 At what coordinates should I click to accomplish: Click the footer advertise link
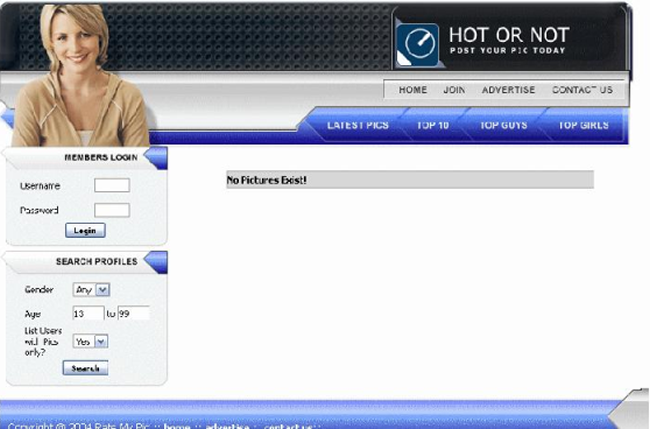tap(227, 426)
